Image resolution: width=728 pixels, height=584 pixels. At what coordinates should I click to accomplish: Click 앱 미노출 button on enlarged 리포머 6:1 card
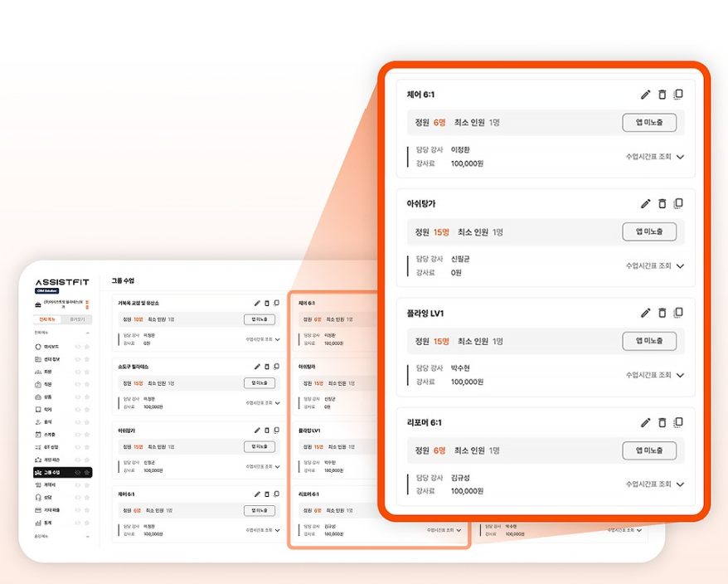[x=649, y=450]
